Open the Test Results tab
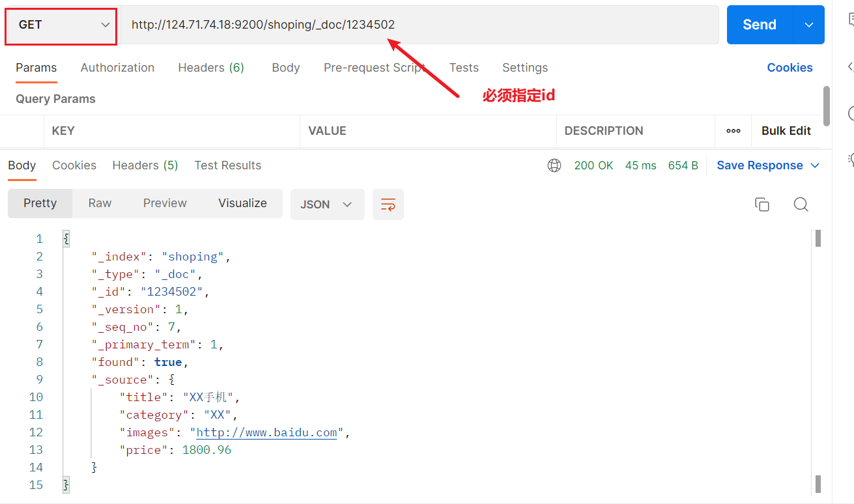Viewport: 854px width, 504px height. pos(228,165)
